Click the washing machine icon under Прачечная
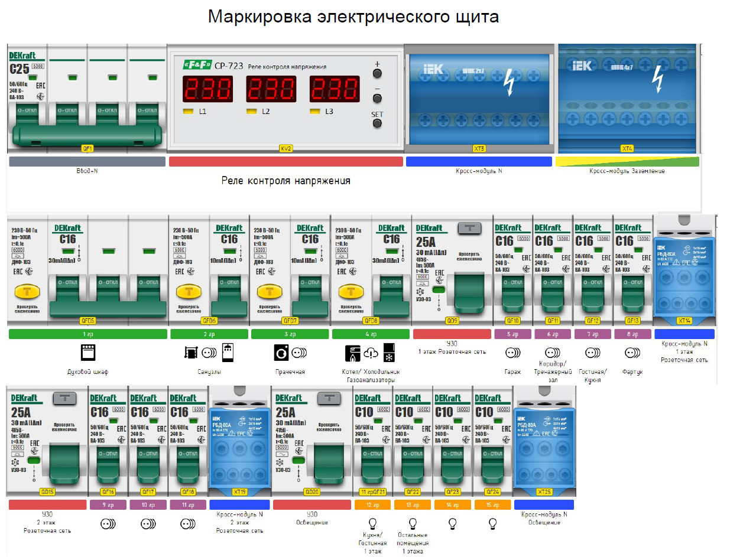 [282, 353]
